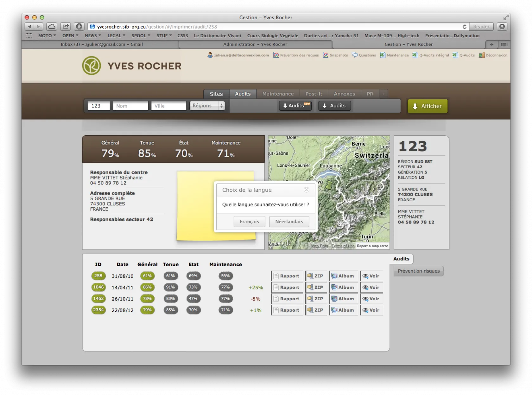View audit 258 with Voir button
Viewport: 532px width, 395px height.
click(x=371, y=276)
